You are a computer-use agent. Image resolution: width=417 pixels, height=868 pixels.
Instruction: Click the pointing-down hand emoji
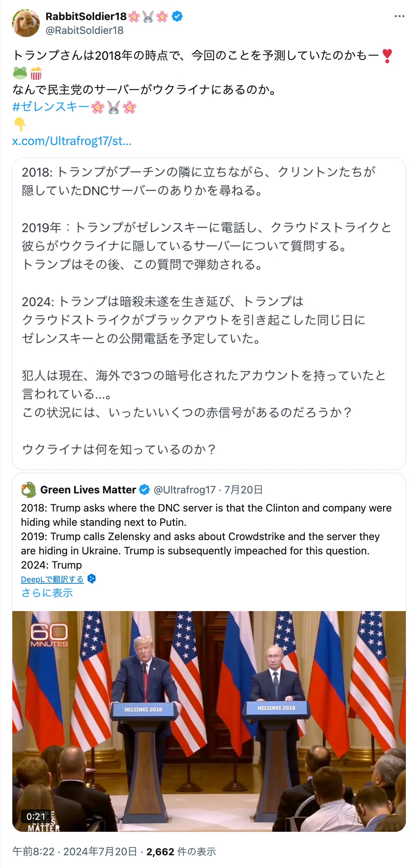point(20,124)
